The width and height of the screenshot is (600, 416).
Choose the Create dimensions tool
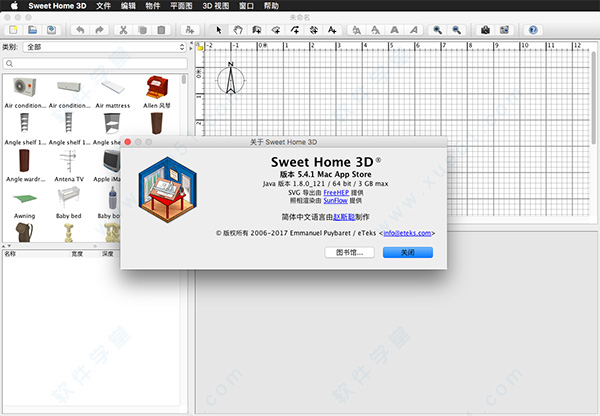(313, 30)
